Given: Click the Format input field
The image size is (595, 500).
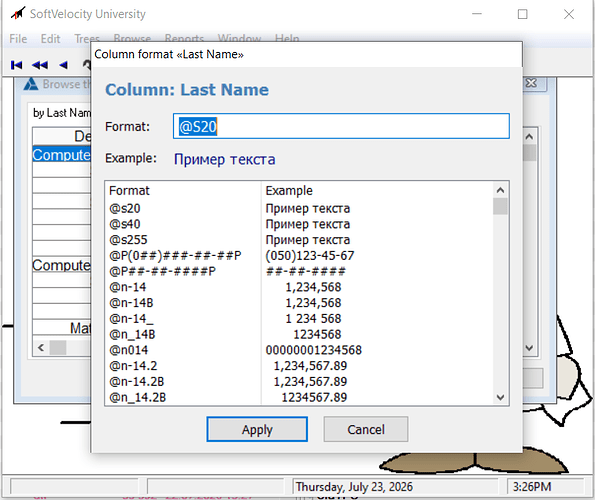Looking at the screenshot, I should click(341, 126).
